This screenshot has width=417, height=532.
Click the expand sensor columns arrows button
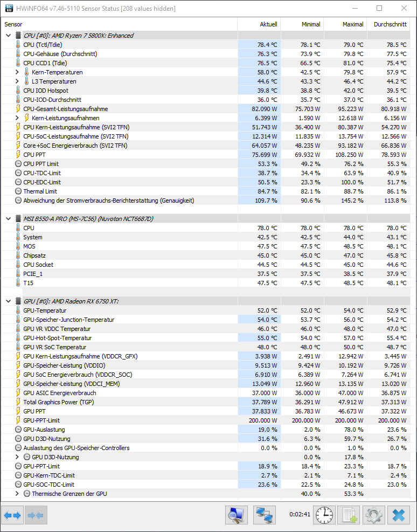tap(12, 515)
